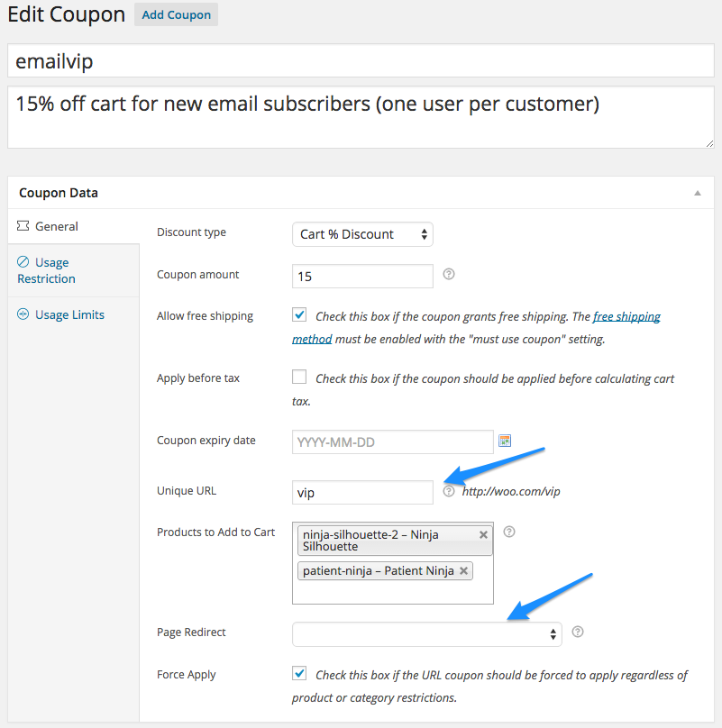
Task: Open the Page Redirect dropdown
Action: tap(426, 634)
